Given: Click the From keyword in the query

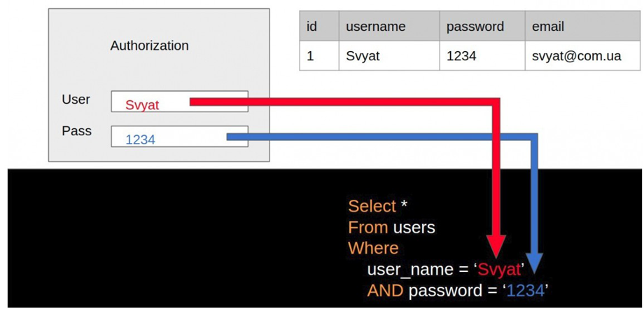Looking at the screenshot, I should 368,227.
